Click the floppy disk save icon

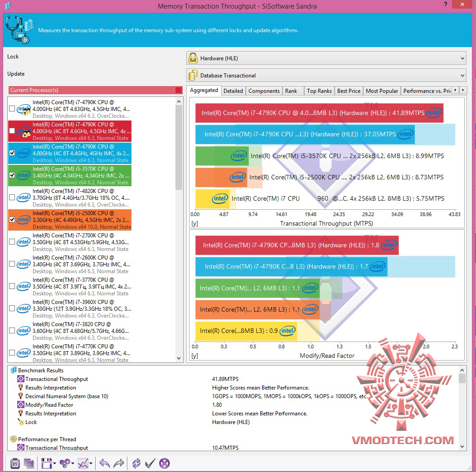coord(46,463)
